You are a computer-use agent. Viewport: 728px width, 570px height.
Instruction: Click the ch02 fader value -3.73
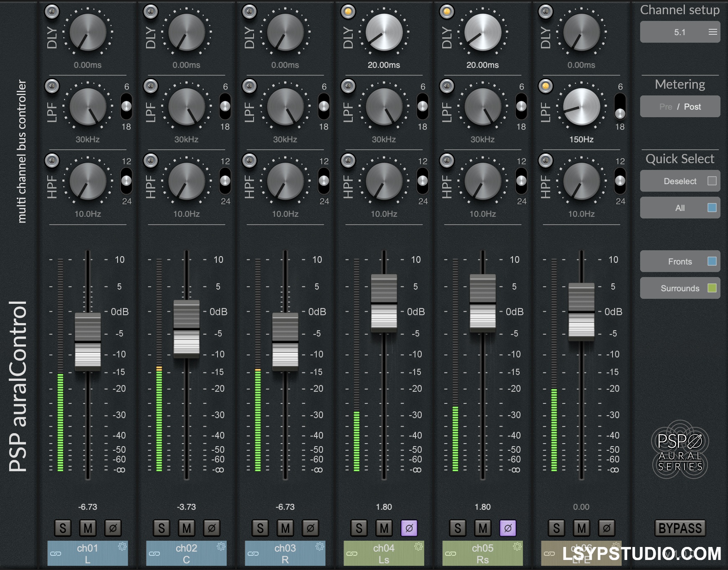187,507
